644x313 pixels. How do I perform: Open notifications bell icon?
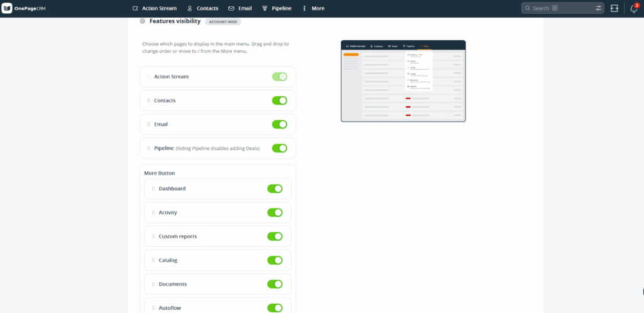click(x=634, y=9)
